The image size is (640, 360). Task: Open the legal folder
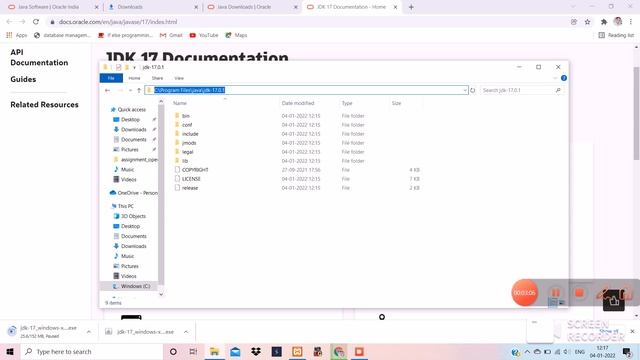pos(187,152)
